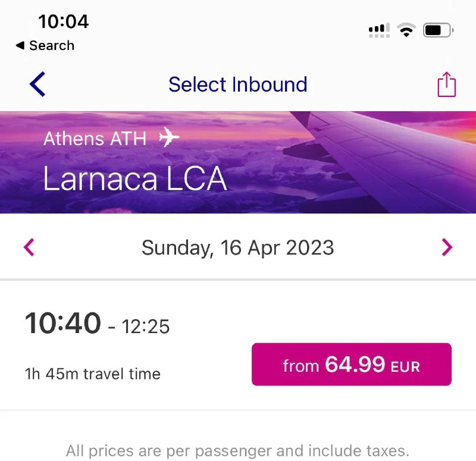
Task: Go to next day with right arrow
Action: (x=447, y=247)
